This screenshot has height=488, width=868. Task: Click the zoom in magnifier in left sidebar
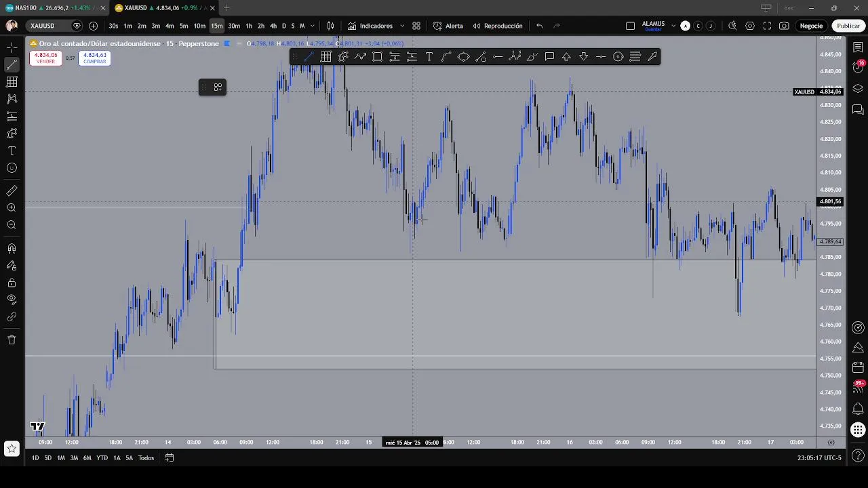pyautogui.click(x=12, y=208)
